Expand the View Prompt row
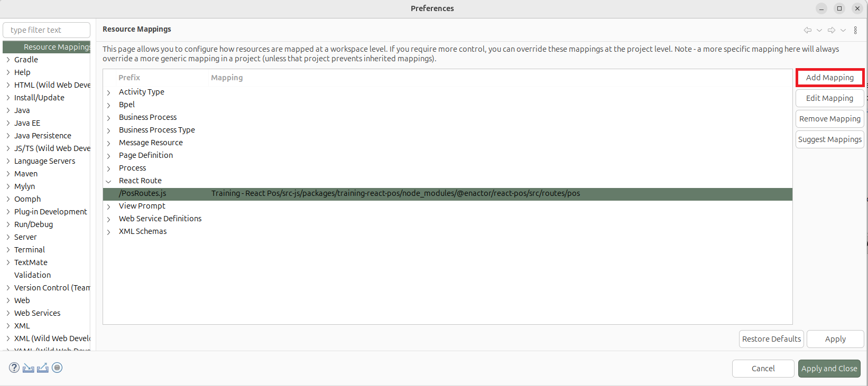Screen dimensions: 868x386 point(109,206)
